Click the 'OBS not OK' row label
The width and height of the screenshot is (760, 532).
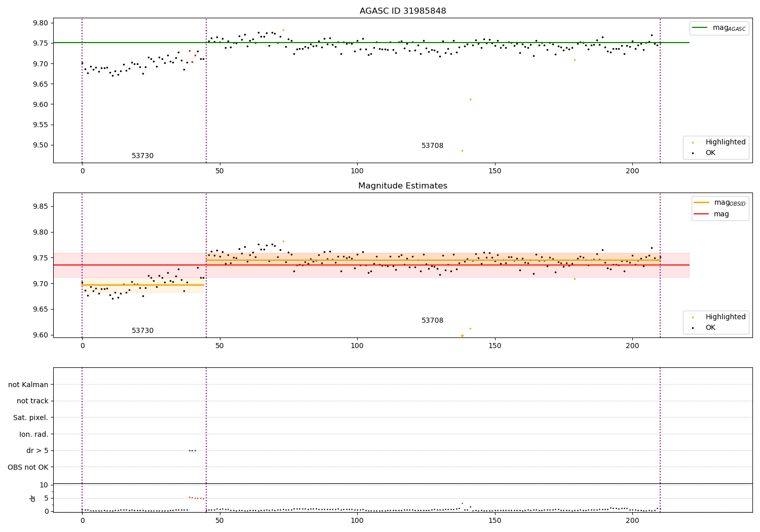point(28,467)
